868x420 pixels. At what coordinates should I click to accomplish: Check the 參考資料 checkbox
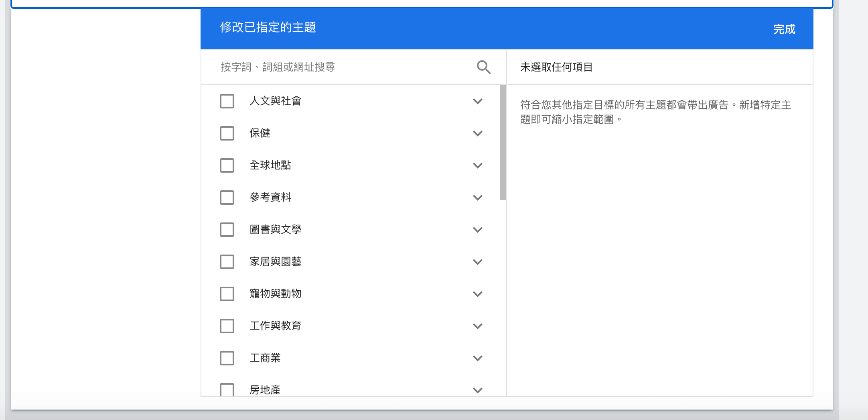pyautogui.click(x=227, y=198)
